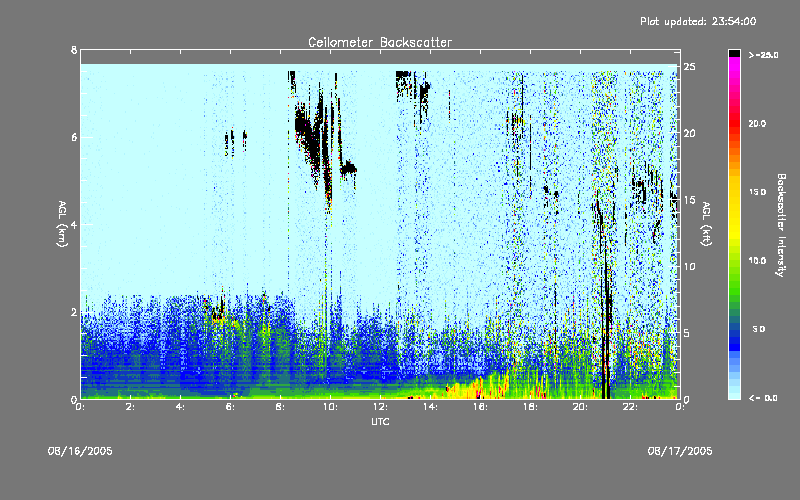Click the '2:' hour tick on UTC axis
Viewport: 800px width, 500px height.
pos(130,407)
